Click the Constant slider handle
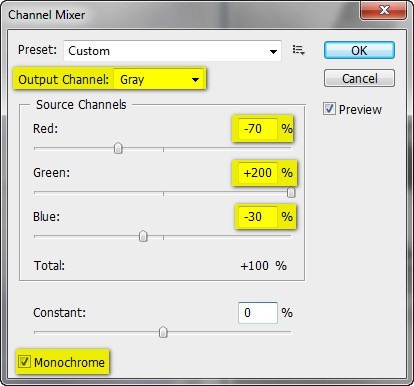The image size is (414, 386). [163, 332]
